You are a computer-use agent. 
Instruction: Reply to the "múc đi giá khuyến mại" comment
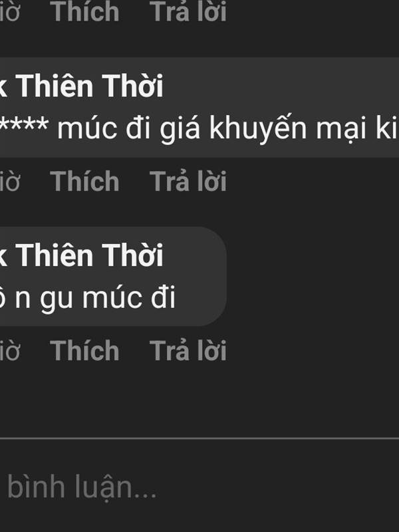coord(188,181)
